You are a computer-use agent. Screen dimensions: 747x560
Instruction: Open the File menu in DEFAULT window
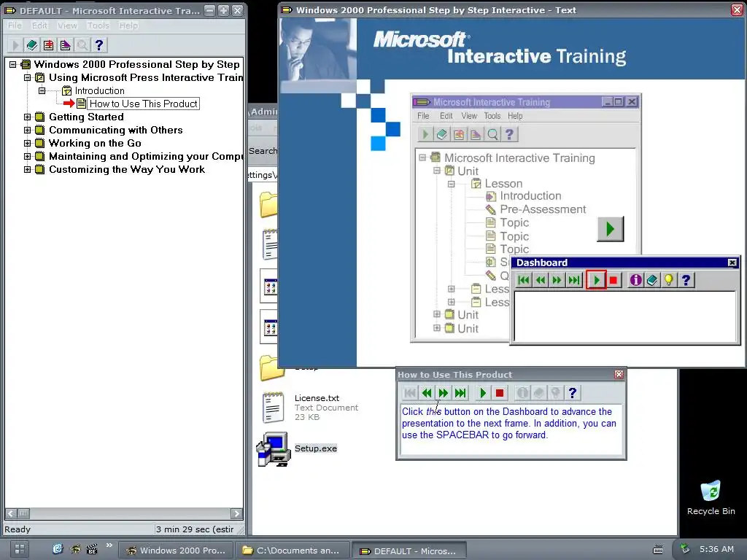click(15, 26)
